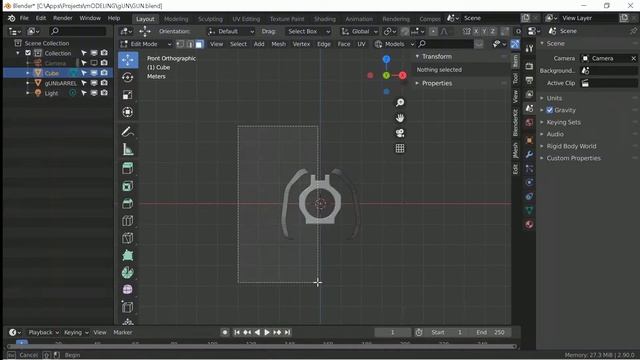Disable gUNbARREL in renders camera icon
This screenshot has width=640, height=360.
coord(104,83)
